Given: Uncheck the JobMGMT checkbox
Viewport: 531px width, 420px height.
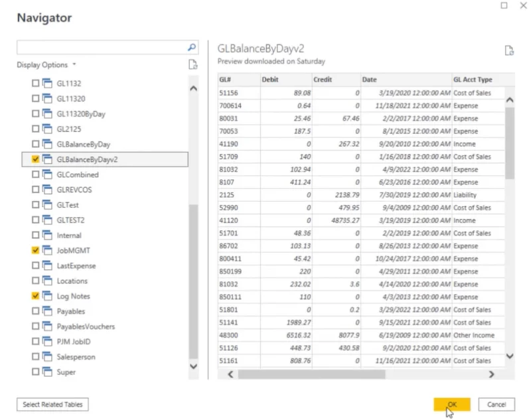Looking at the screenshot, I should pyautogui.click(x=35, y=250).
